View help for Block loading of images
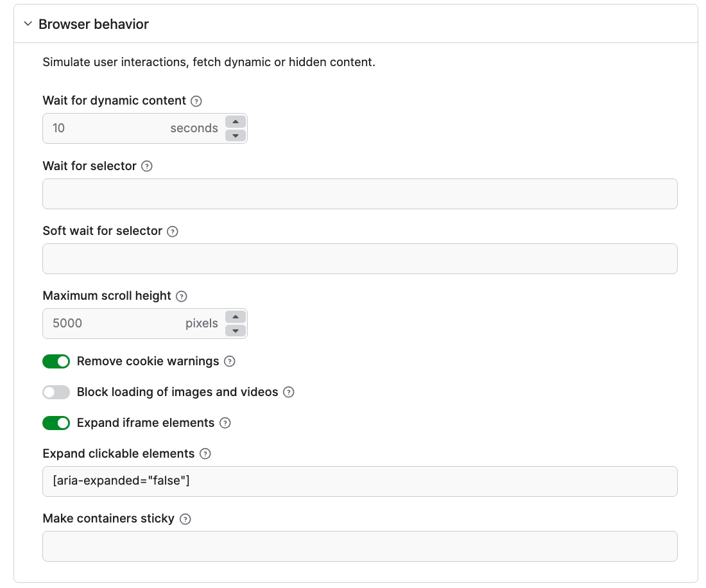This screenshot has width=706, height=588. [x=288, y=392]
